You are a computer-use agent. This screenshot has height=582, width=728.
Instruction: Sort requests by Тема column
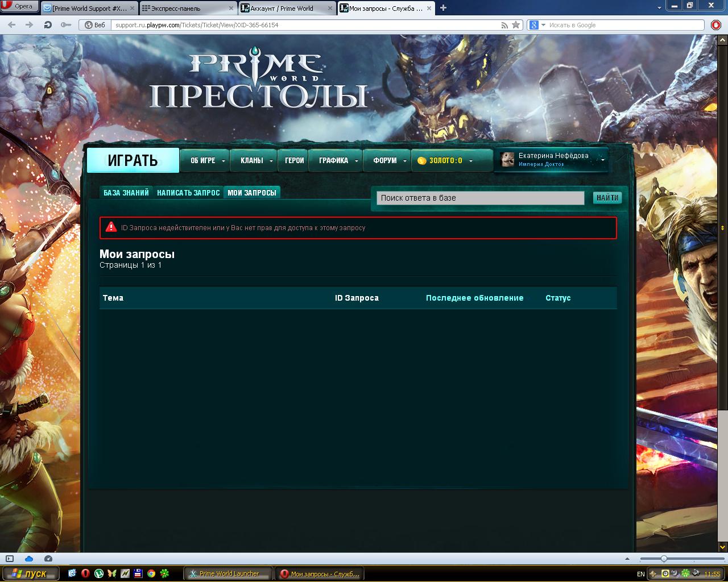coord(113,298)
